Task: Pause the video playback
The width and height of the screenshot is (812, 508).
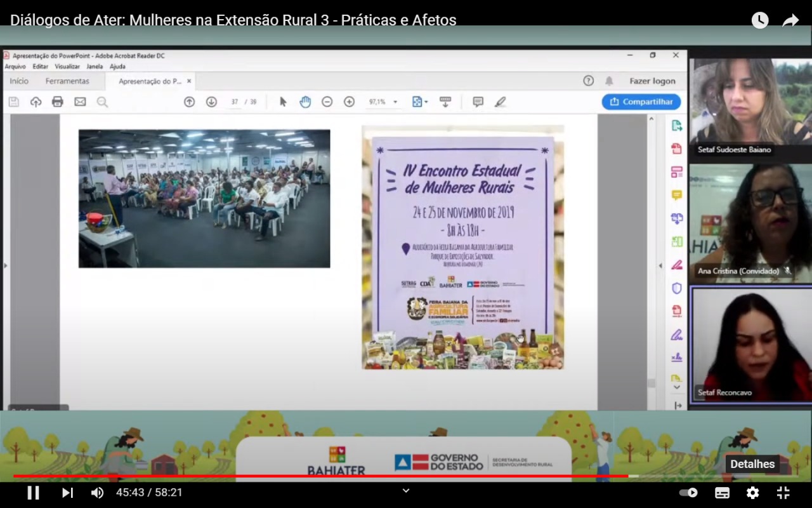Action: click(x=33, y=493)
